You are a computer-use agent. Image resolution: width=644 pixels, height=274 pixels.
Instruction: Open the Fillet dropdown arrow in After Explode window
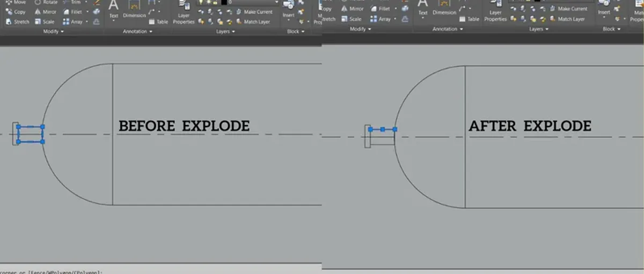(396, 9)
